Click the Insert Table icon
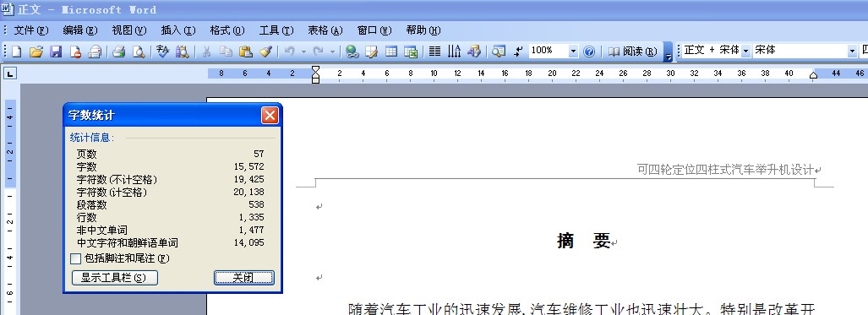This screenshot has height=315, width=868. [390, 52]
